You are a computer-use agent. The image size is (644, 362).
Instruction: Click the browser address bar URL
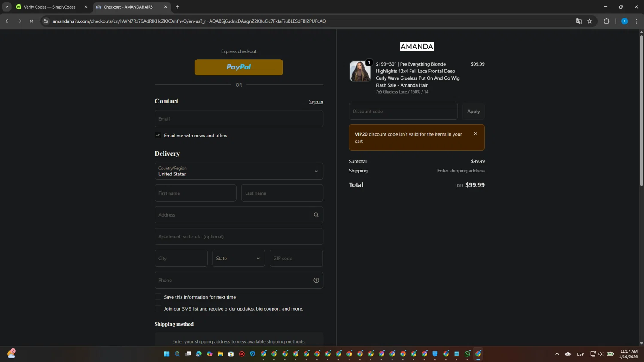click(x=189, y=21)
